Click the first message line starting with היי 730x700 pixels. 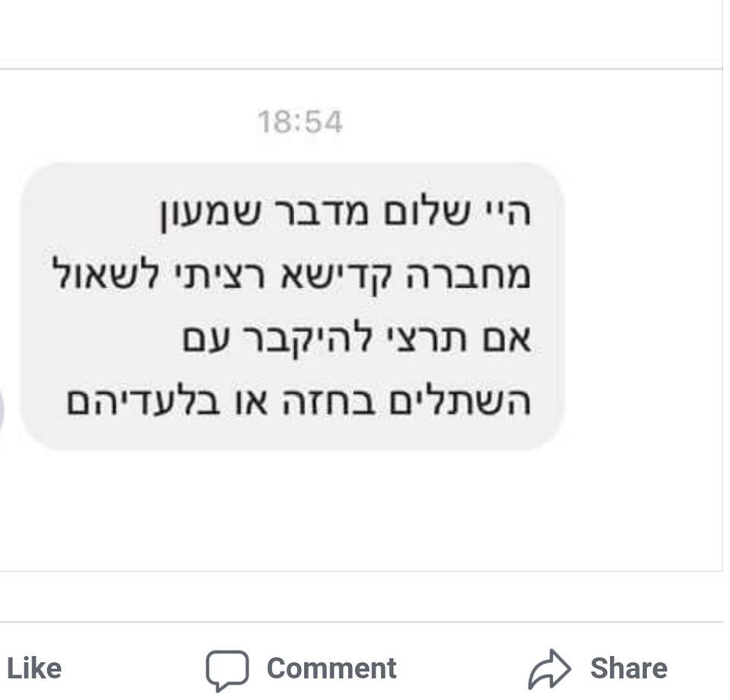(x=344, y=214)
